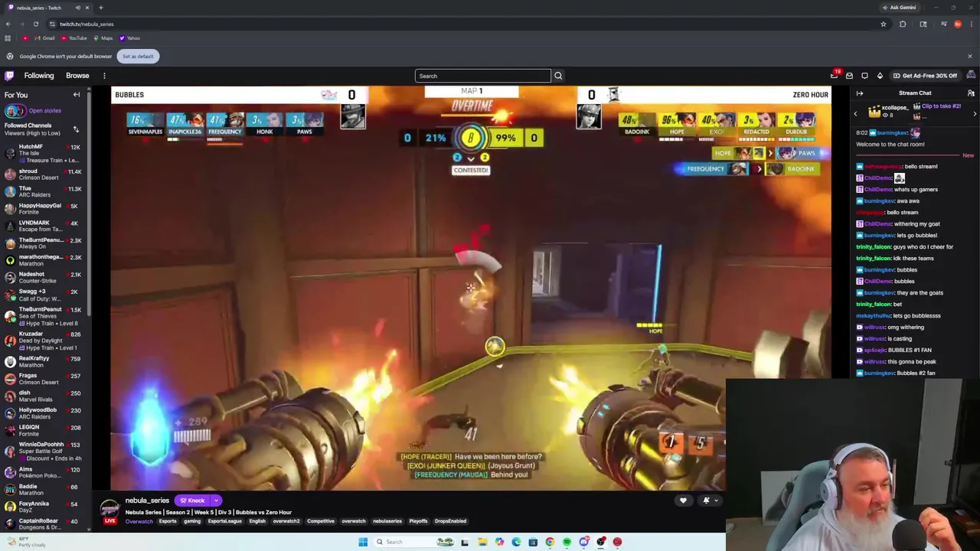Open Windows Start menu
Viewport: 980px width, 551px height.
click(363, 542)
